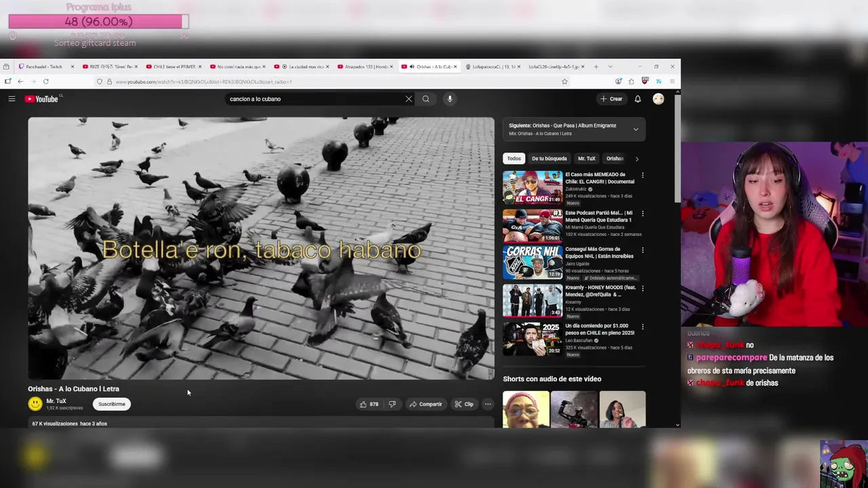Select the Orishas filter chip
868x488 pixels.
(614, 159)
